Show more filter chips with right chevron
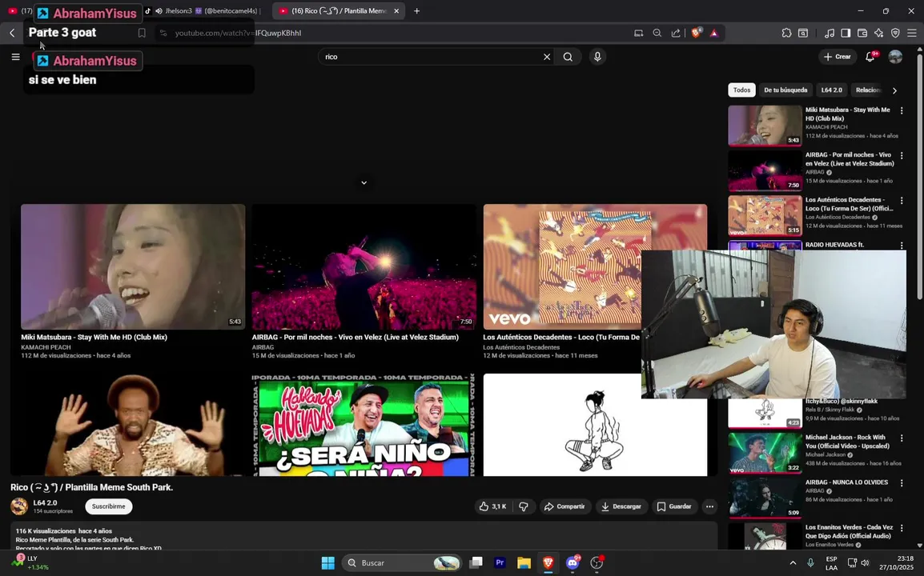The image size is (924, 576). coord(894,90)
